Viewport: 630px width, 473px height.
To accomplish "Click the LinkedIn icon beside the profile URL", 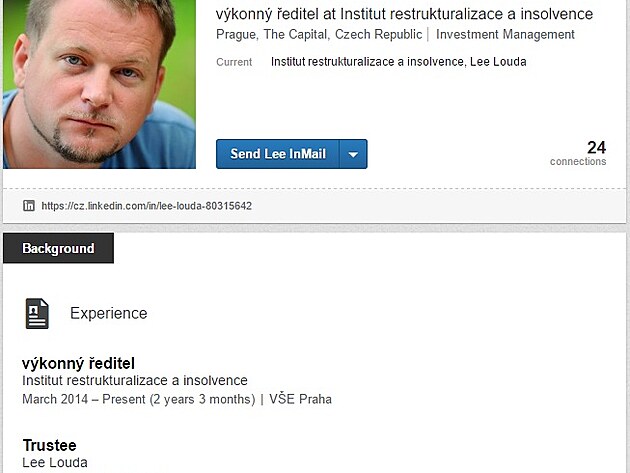I will [x=29, y=206].
